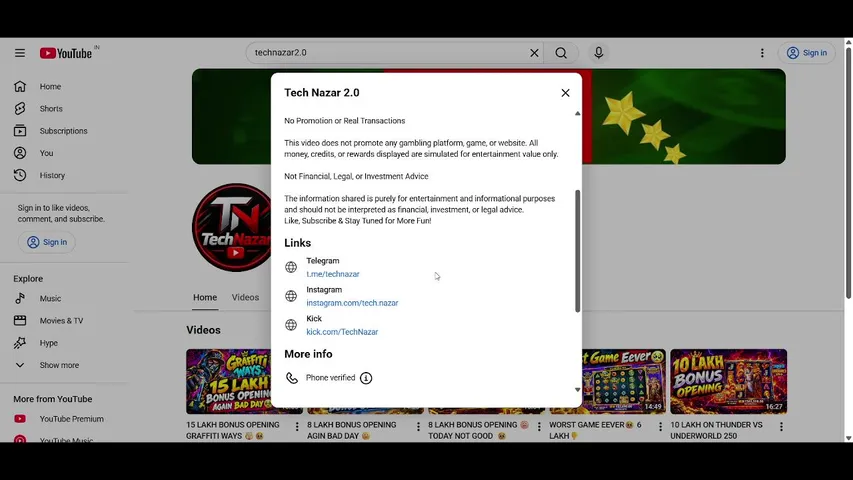Click dialog scrollbar down arrow

[x=577, y=390]
